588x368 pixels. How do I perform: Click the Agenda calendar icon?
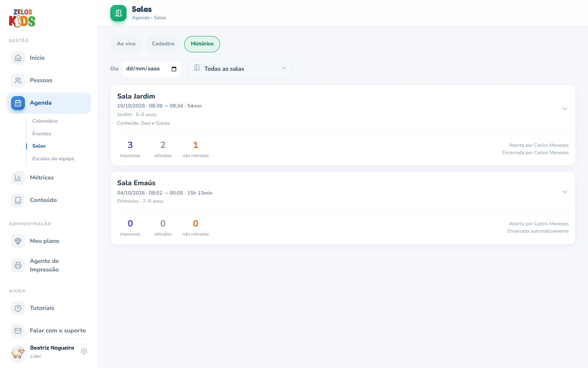tap(18, 103)
